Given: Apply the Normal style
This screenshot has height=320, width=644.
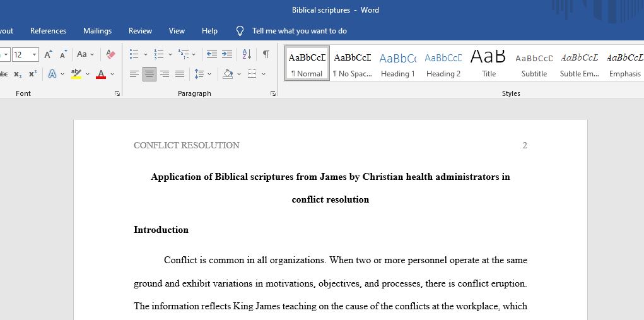Looking at the screenshot, I should [x=307, y=63].
